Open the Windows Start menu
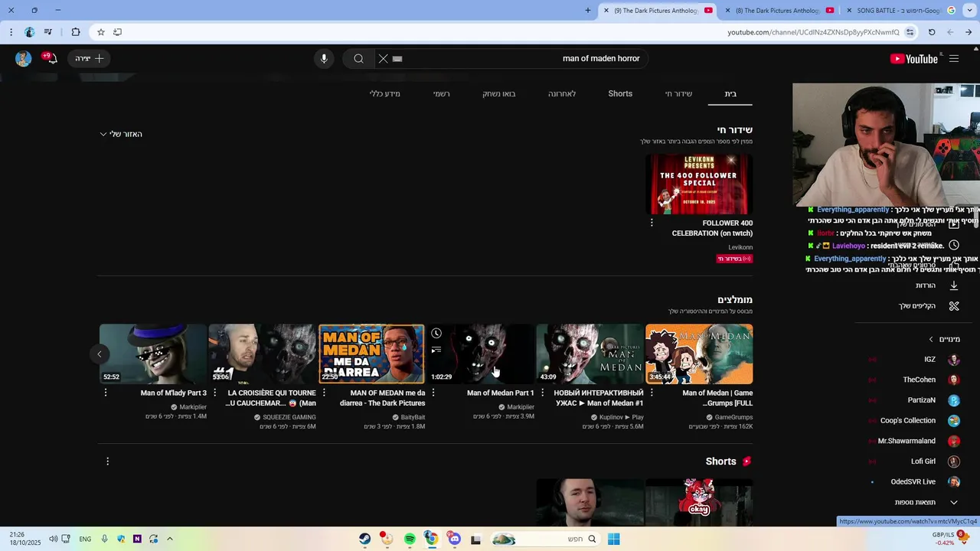 [613, 539]
